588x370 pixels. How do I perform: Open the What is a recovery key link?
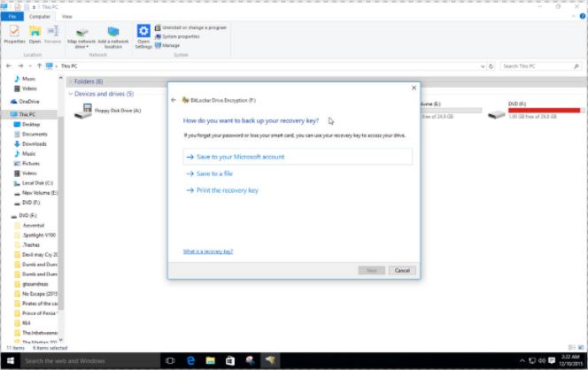[x=208, y=251]
